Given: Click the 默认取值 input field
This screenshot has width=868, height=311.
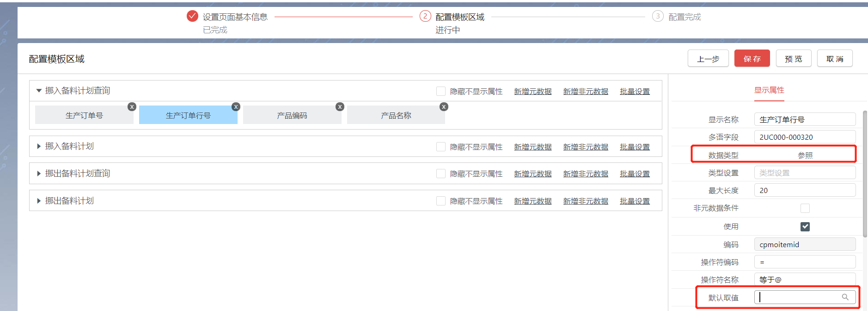Looking at the screenshot, I should (x=805, y=297).
